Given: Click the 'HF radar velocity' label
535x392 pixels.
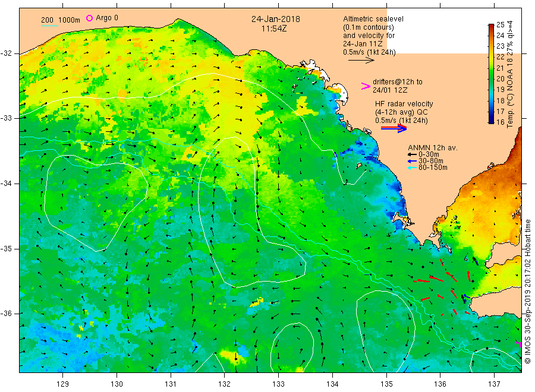Looking at the screenshot, I should click(404, 104).
